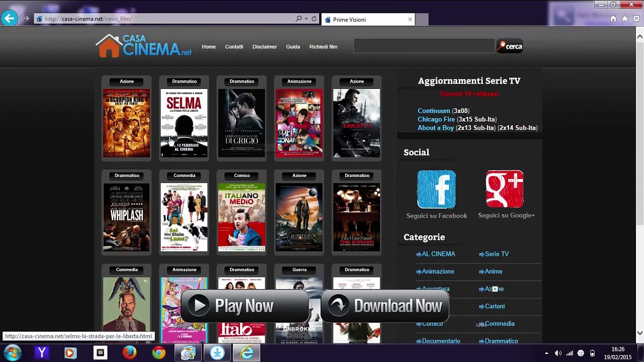Click the page scroll-up arrow
This screenshot has width=644, height=362.
[640, 36]
